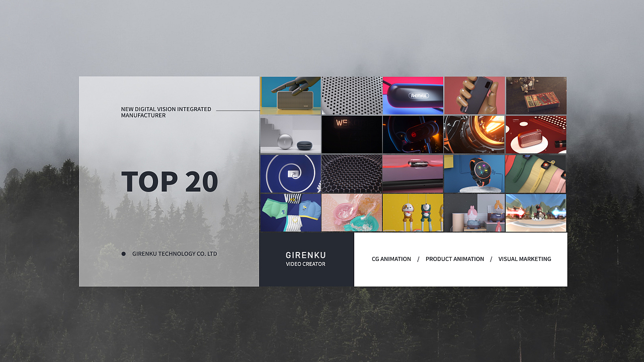
Task: Open the hand holding power bank thumbnail
Action: (x=474, y=96)
